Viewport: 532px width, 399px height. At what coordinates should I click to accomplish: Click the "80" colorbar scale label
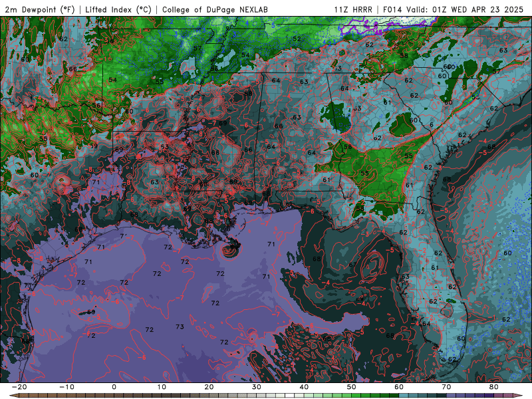point(494,387)
